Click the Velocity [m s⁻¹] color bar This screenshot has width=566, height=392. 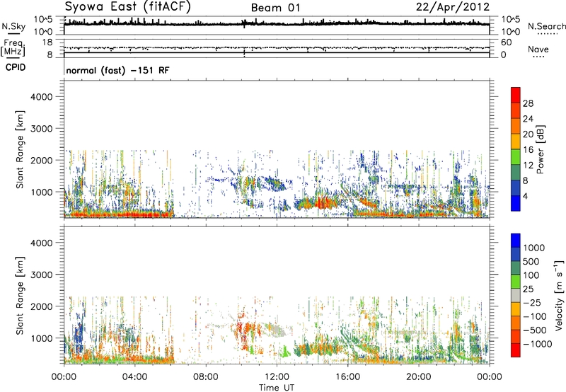click(516, 295)
